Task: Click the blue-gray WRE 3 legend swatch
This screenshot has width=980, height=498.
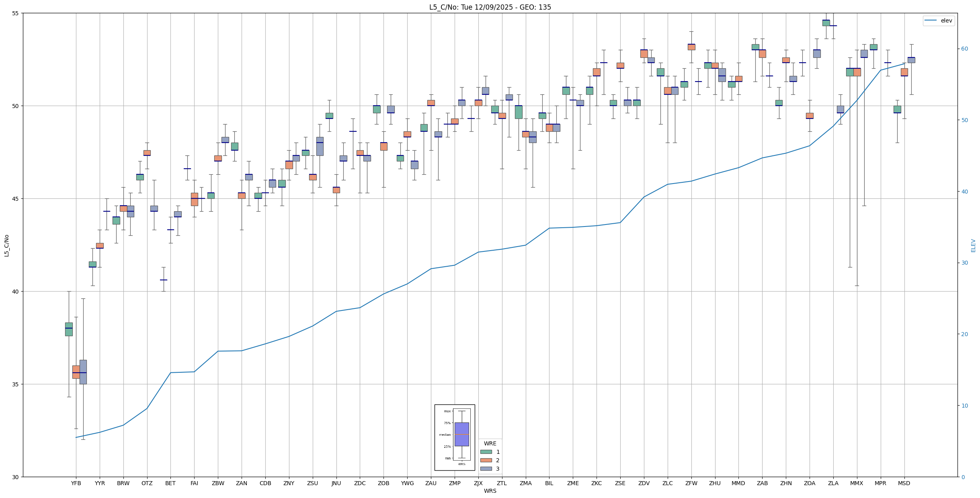Action: (x=486, y=469)
